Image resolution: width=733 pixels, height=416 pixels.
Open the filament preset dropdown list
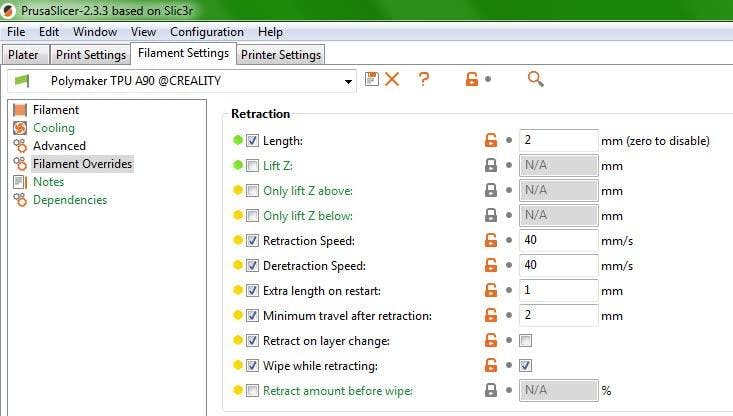click(348, 81)
